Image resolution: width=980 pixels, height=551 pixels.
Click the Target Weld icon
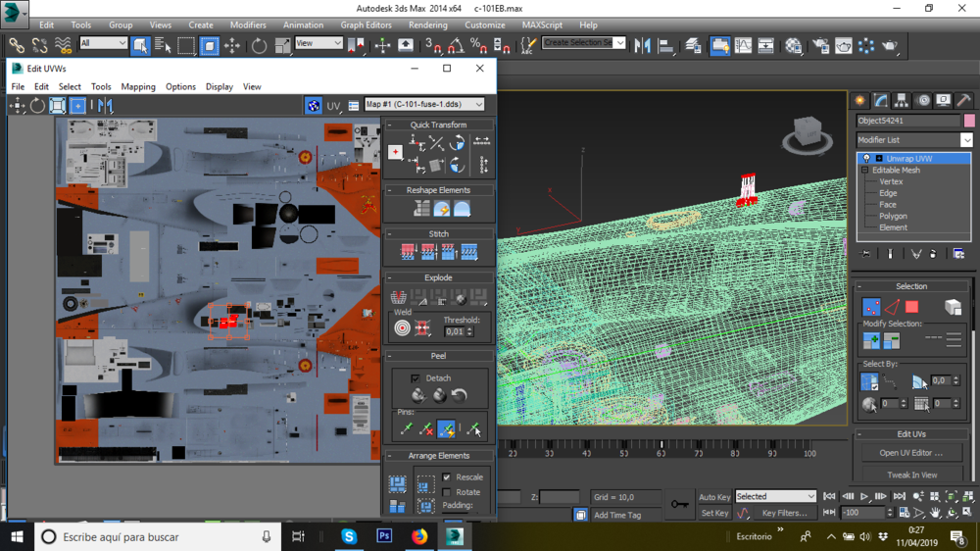[402, 328]
